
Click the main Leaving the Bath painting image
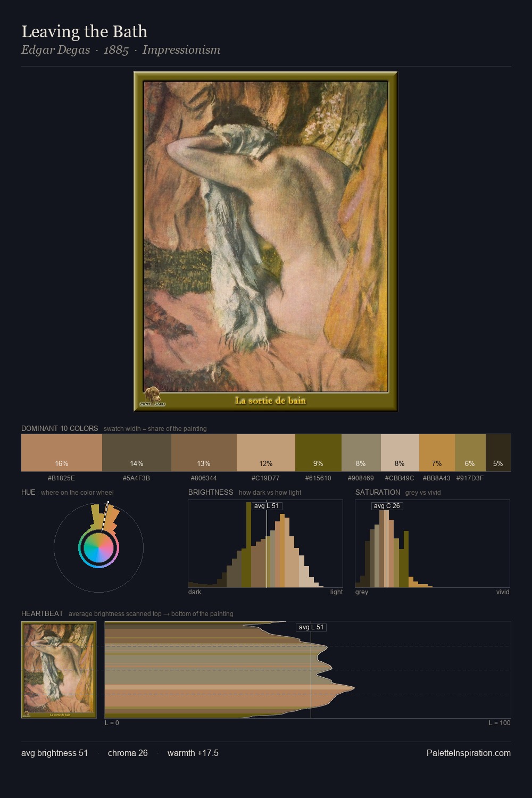(x=265, y=242)
